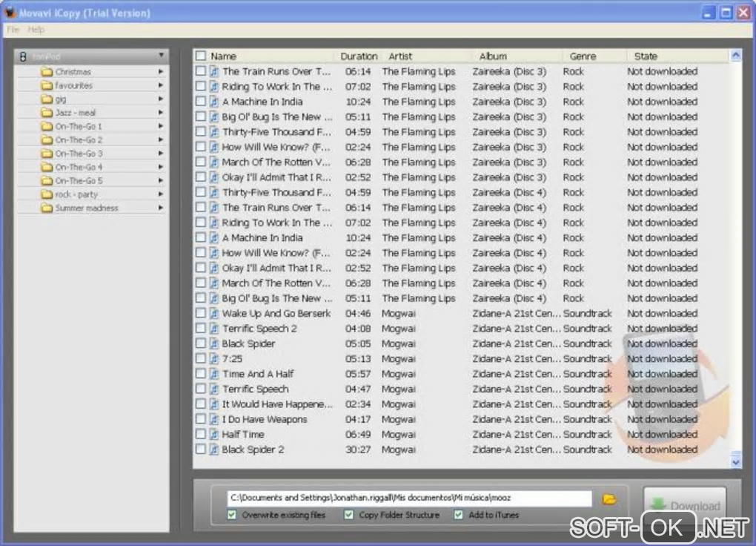Sort by the Name column header
This screenshot has height=546, width=756.
pyautogui.click(x=223, y=56)
